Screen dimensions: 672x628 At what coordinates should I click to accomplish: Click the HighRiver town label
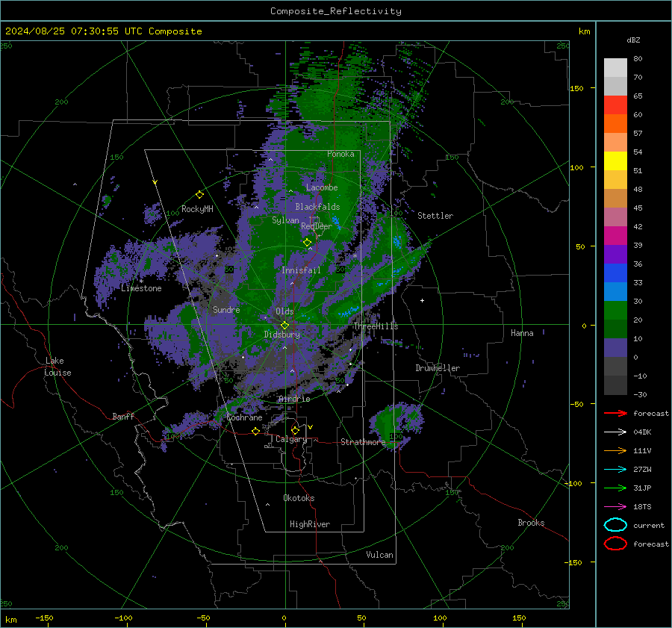(310, 524)
